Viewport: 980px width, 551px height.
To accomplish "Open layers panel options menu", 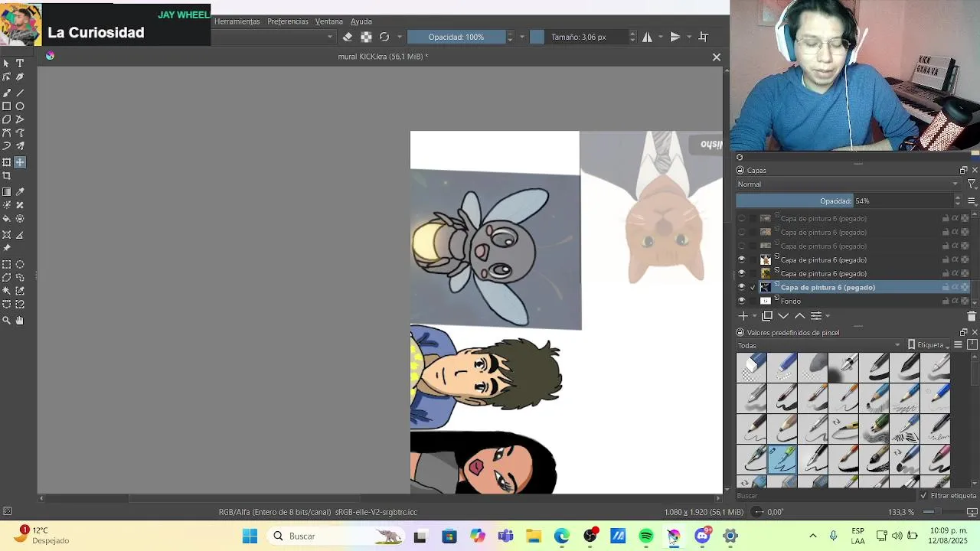I will click(972, 201).
